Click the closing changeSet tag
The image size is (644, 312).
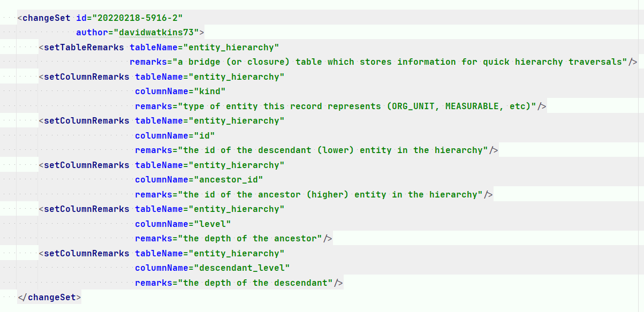[49, 297]
